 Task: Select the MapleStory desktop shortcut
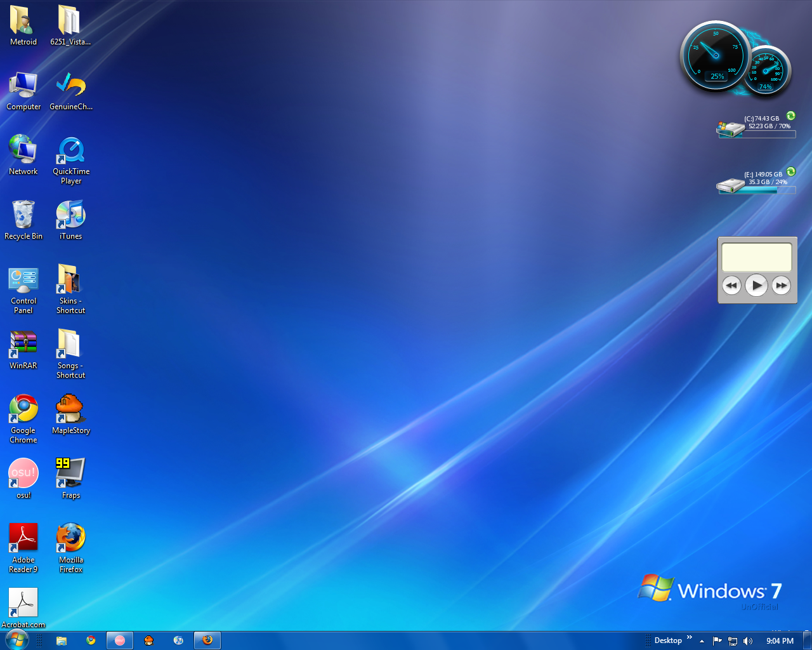pyautogui.click(x=70, y=415)
